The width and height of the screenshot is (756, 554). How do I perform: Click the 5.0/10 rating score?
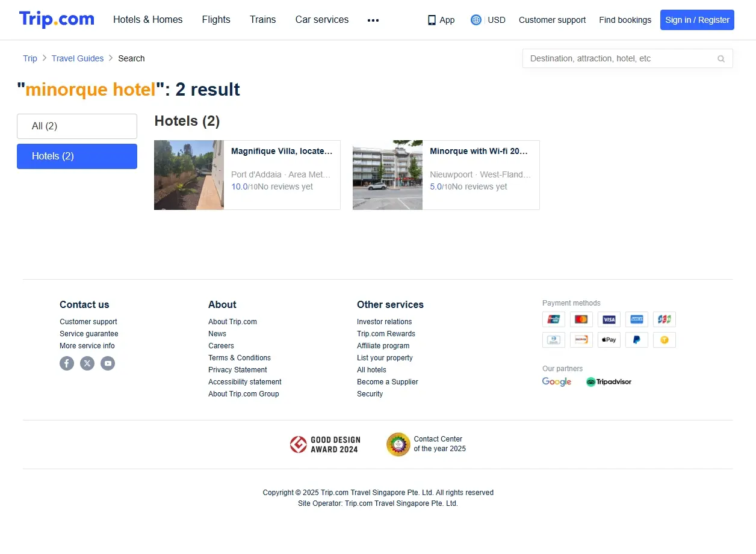[x=441, y=187]
